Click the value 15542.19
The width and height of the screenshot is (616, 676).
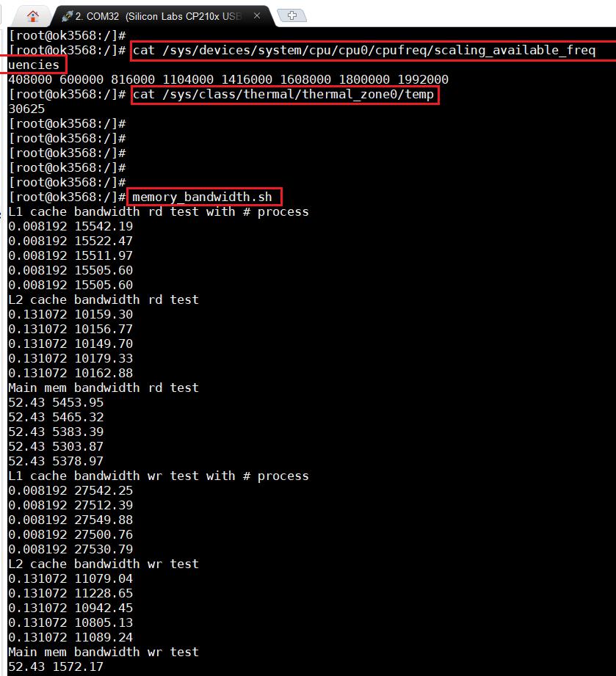point(104,226)
